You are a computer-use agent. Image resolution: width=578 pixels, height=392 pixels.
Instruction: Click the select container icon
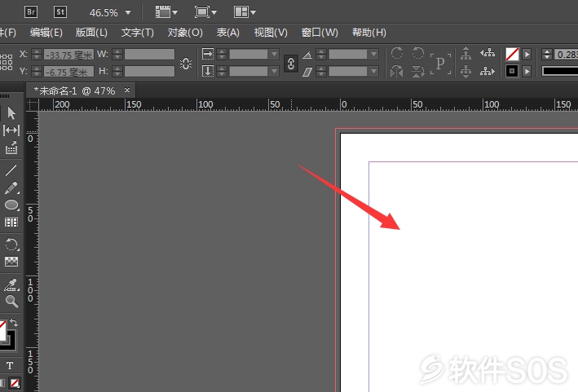[466, 54]
